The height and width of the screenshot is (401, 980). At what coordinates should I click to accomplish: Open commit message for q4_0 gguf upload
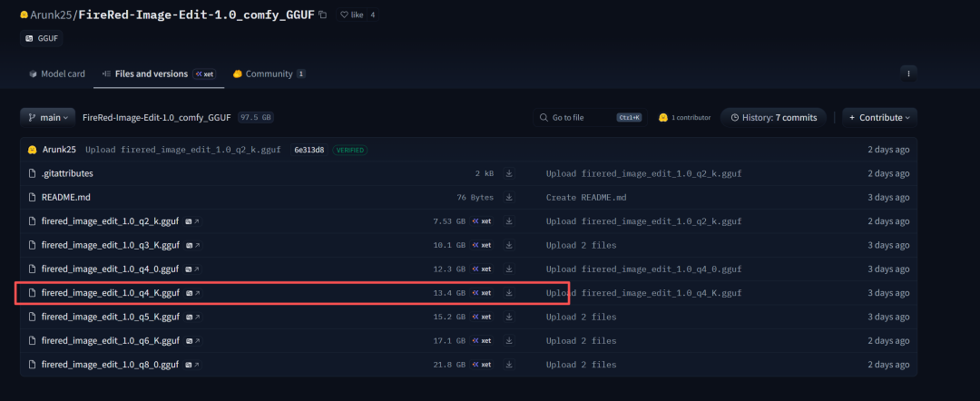click(643, 269)
